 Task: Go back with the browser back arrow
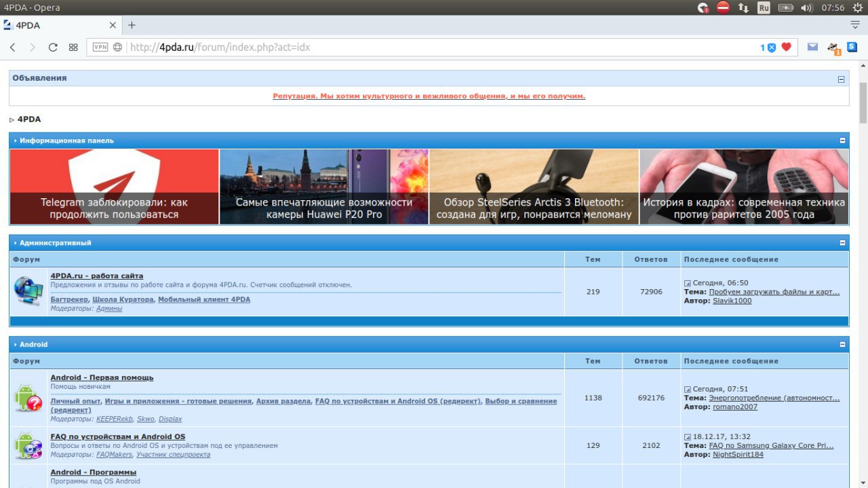coord(13,48)
